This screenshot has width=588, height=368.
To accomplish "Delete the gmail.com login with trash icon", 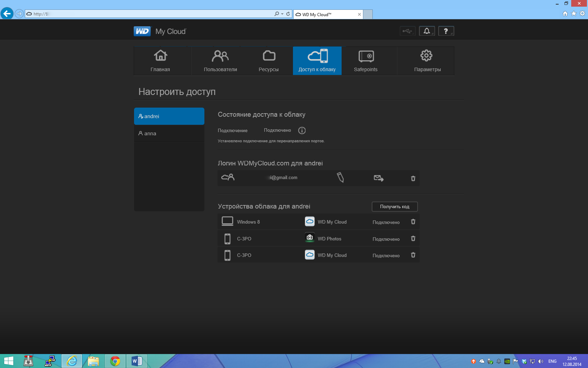I will tap(413, 178).
